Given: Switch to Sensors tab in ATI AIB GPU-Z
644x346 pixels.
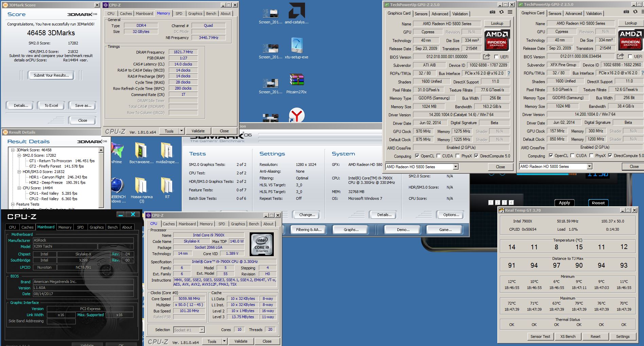Looking at the screenshot, I should [421, 14].
